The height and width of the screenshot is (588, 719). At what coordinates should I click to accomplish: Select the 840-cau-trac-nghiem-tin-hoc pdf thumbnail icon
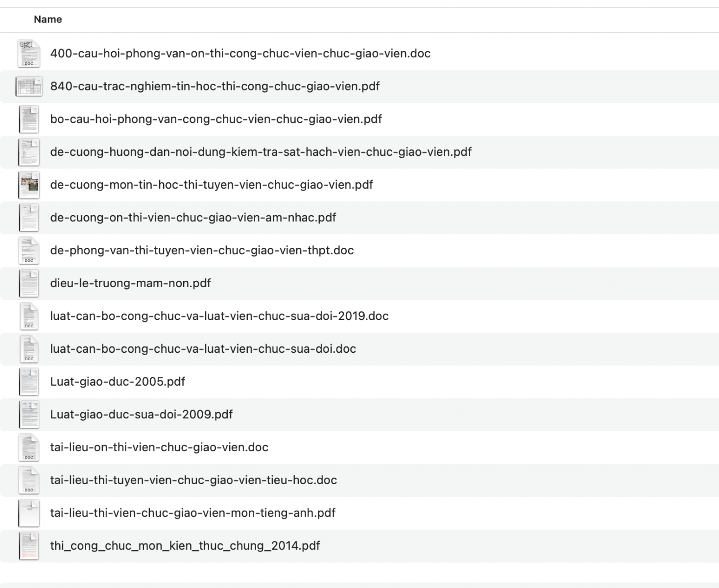pos(29,86)
